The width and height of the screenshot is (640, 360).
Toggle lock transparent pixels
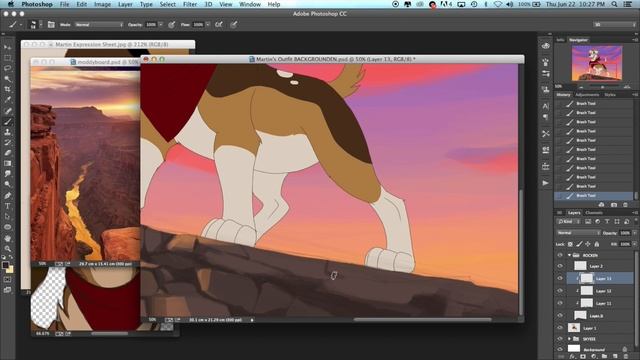click(x=571, y=244)
